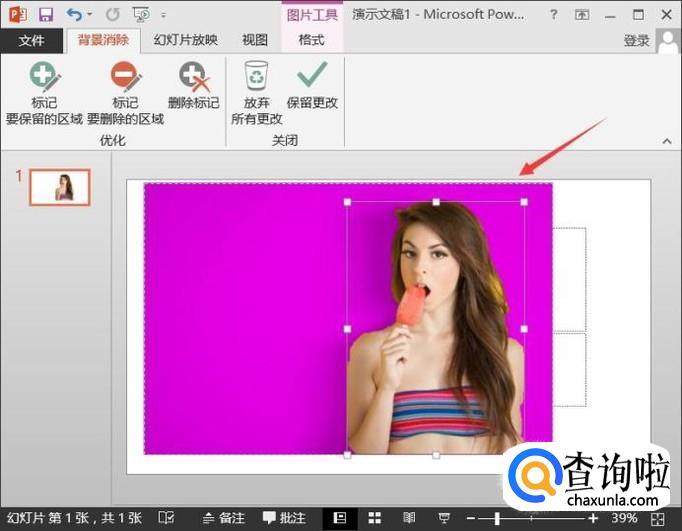Switch to the 视图 (View) tab
The height and width of the screenshot is (531, 682).
click(x=255, y=41)
